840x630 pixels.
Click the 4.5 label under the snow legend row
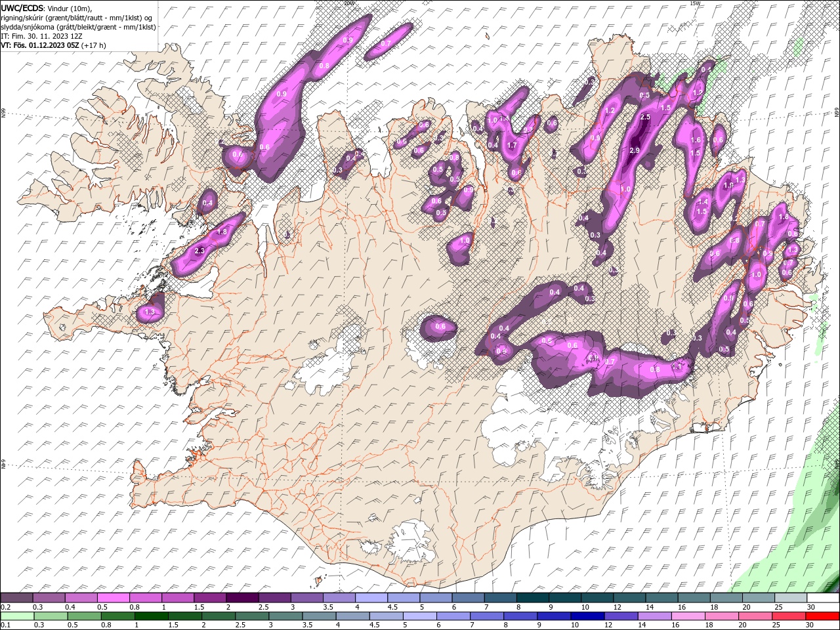(x=392, y=607)
